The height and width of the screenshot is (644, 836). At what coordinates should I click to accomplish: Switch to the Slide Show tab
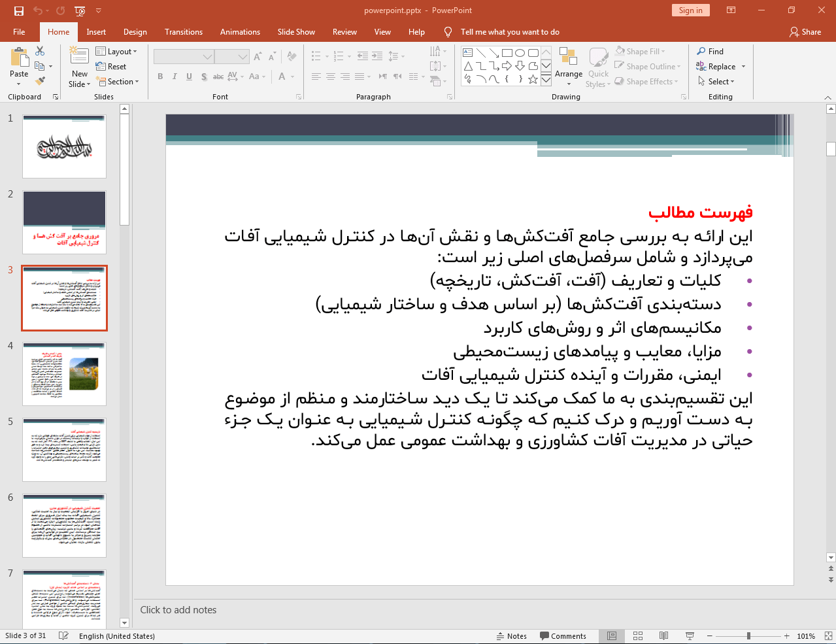pos(296,31)
